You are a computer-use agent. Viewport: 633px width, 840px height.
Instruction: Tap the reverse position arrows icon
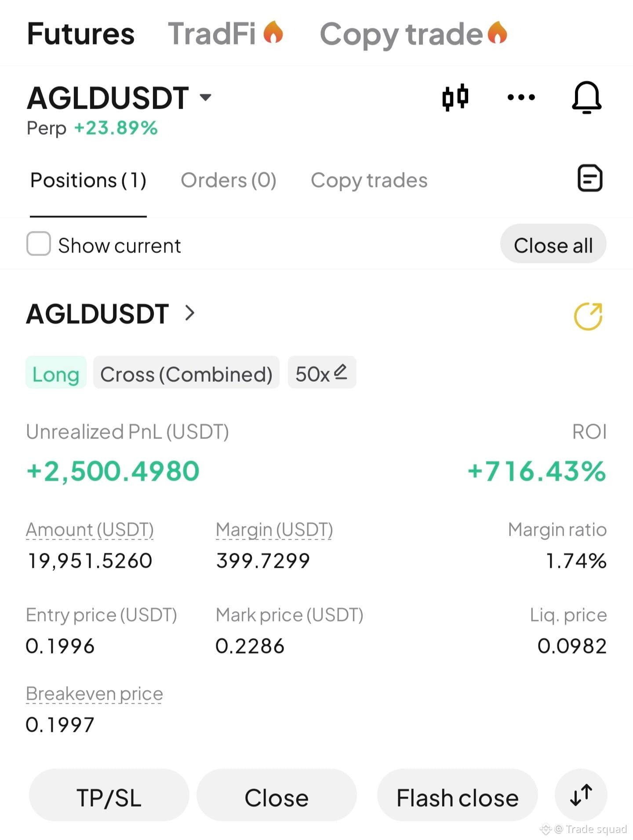coord(581,795)
